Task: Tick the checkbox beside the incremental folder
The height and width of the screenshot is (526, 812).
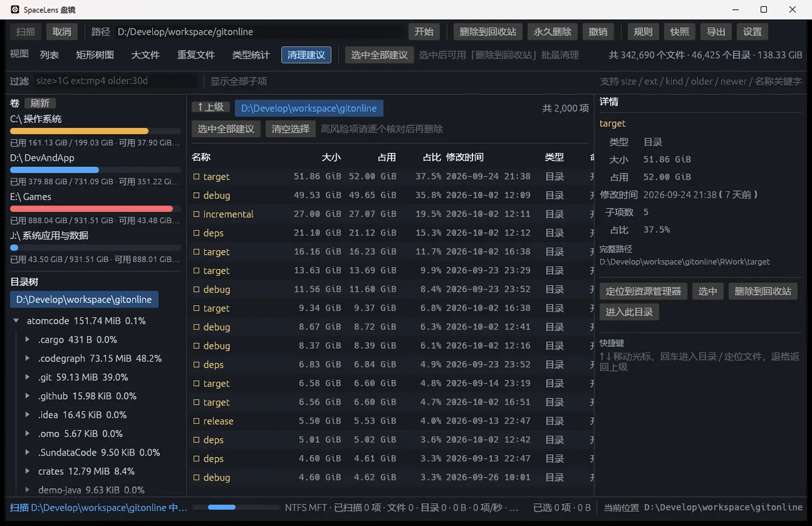Action: [197, 214]
